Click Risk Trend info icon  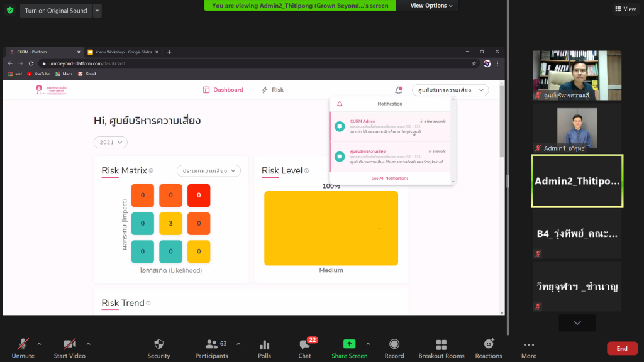[x=148, y=304]
